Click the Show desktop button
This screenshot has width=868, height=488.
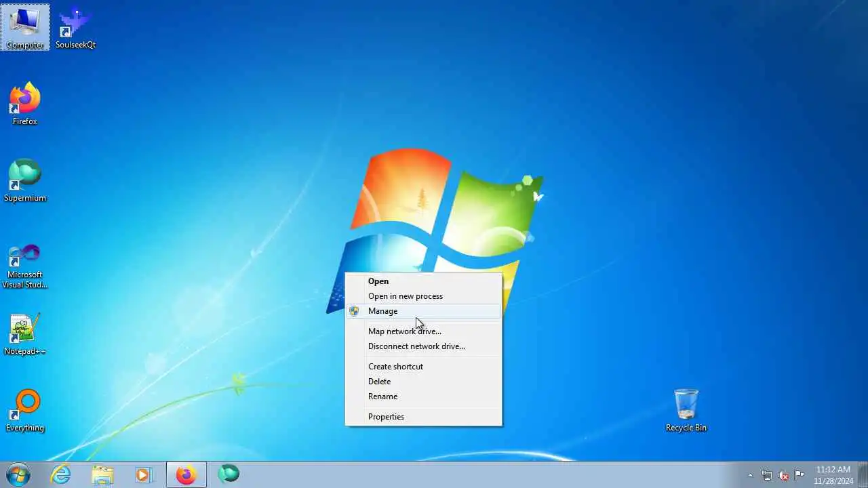(863, 474)
